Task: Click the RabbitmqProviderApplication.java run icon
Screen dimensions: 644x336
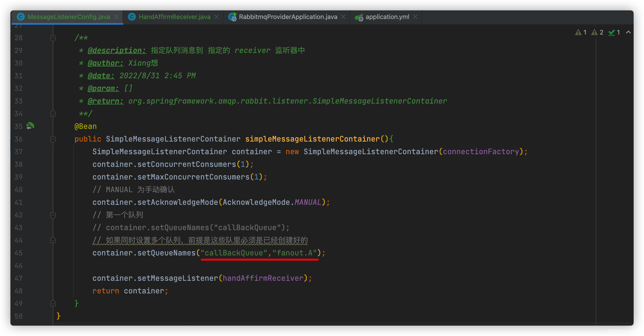Action: 232,17
